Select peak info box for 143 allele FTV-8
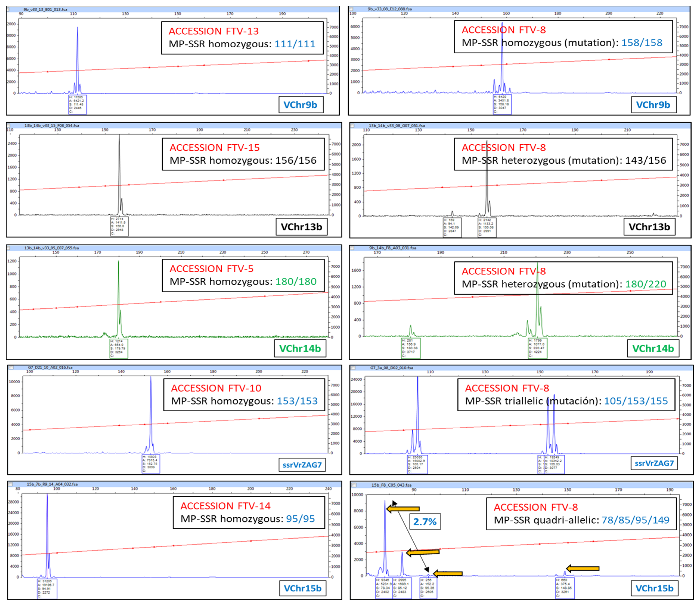The height and width of the screenshot is (605, 700). pyautogui.click(x=452, y=228)
